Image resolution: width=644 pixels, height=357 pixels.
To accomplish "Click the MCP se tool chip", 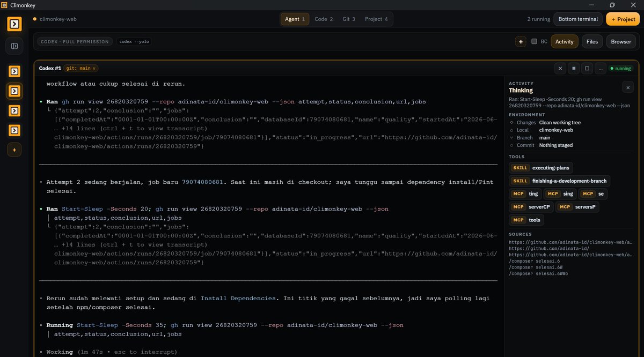I will [x=593, y=194].
